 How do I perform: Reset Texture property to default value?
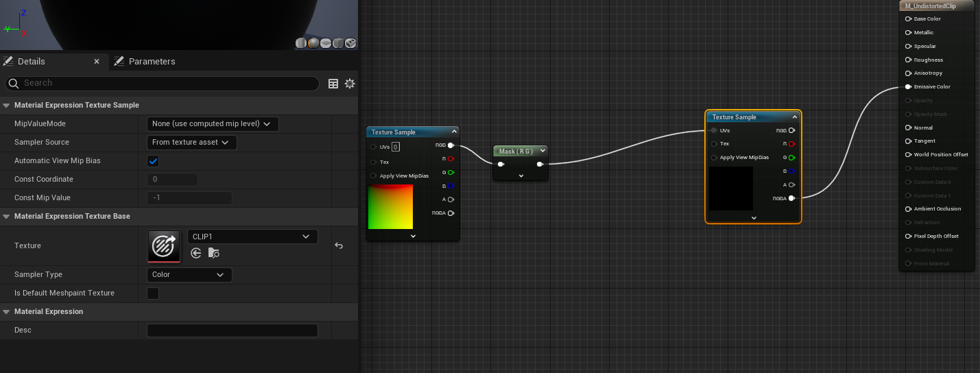[x=339, y=245]
